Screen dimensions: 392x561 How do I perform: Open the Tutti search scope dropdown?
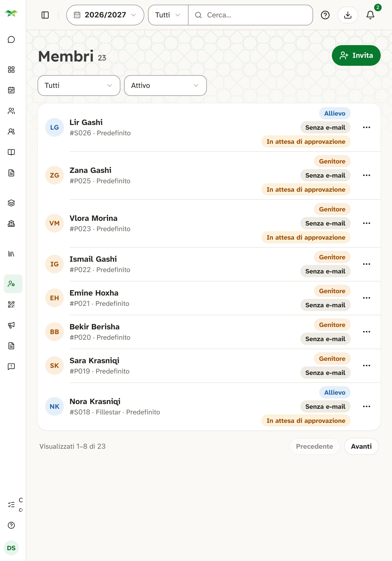click(x=168, y=15)
